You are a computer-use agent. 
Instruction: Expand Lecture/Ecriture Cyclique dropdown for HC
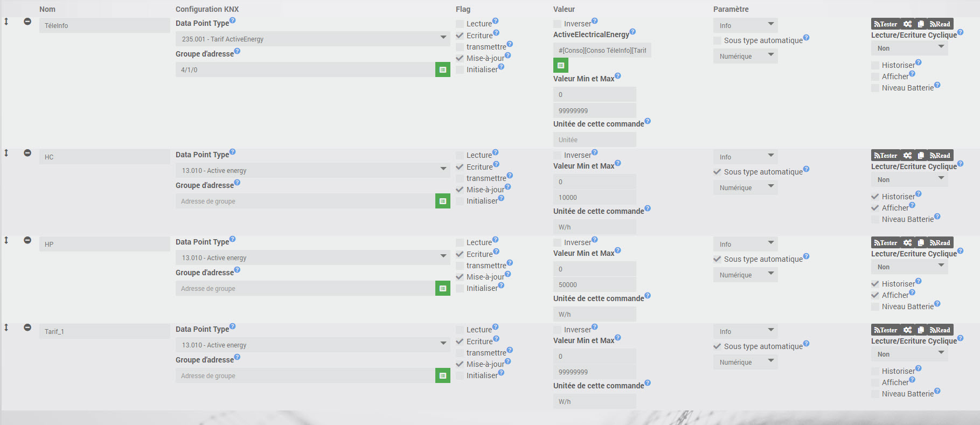point(909,180)
